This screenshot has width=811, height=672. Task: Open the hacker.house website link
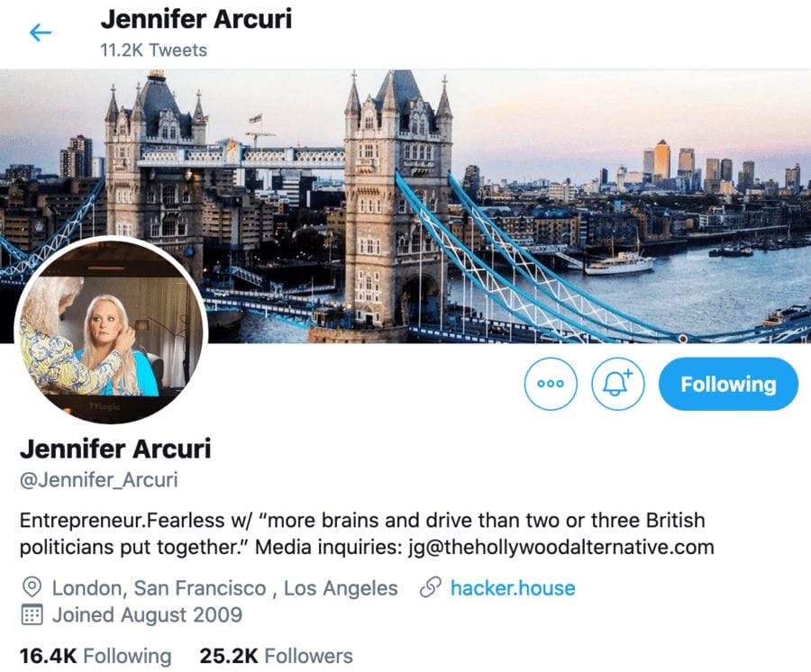(513, 588)
